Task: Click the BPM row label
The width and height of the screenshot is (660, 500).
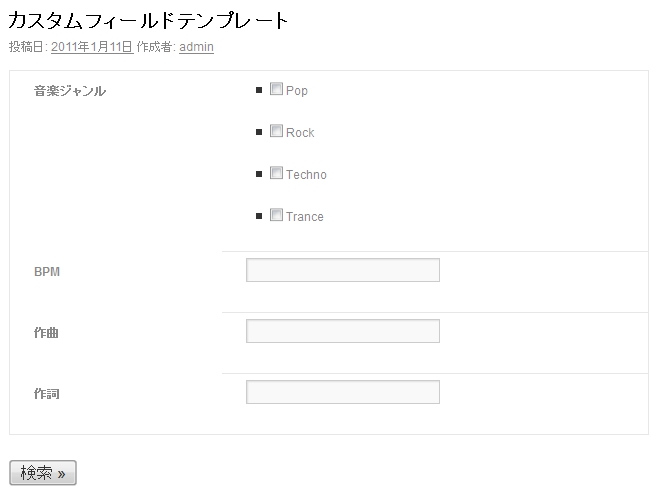Action: (x=47, y=272)
